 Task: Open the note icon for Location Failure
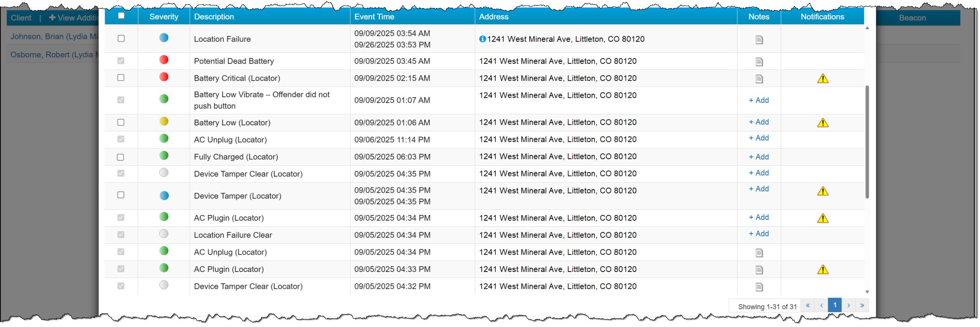[759, 40]
